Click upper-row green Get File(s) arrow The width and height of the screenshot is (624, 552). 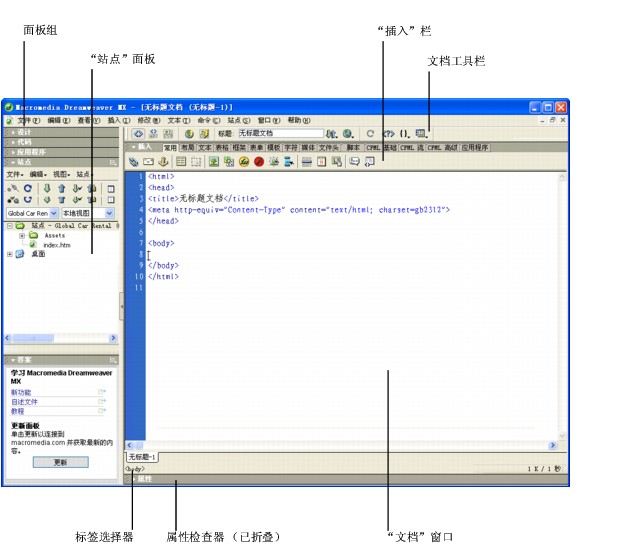pos(47,188)
